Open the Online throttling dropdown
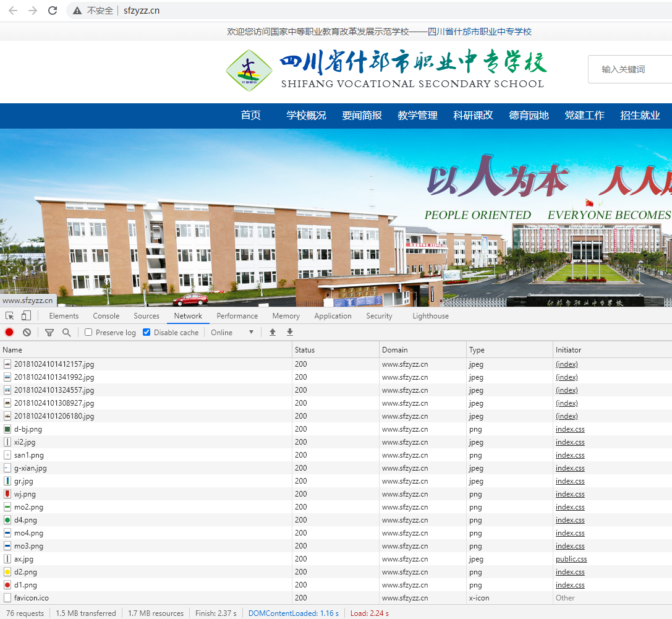The image size is (672, 619). 232,333
